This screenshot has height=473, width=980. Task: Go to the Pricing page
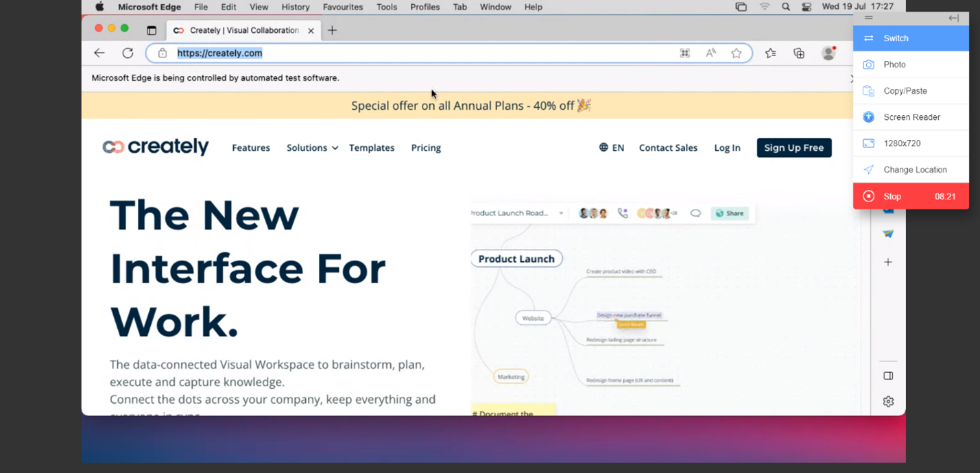pyautogui.click(x=426, y=147)
